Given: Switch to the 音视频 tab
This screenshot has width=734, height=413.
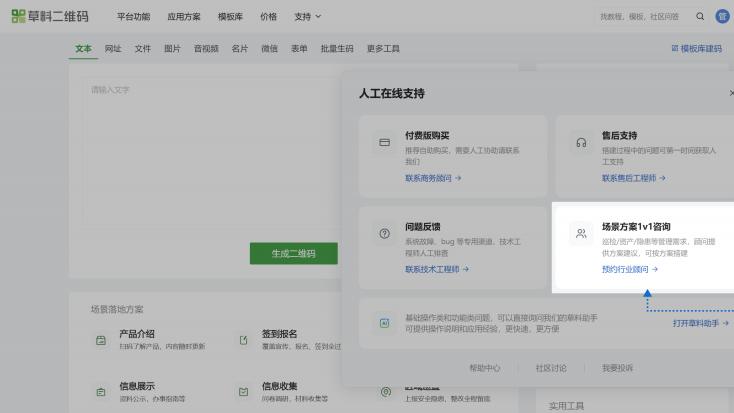Looking at the screenshot, I should point(206,49).
